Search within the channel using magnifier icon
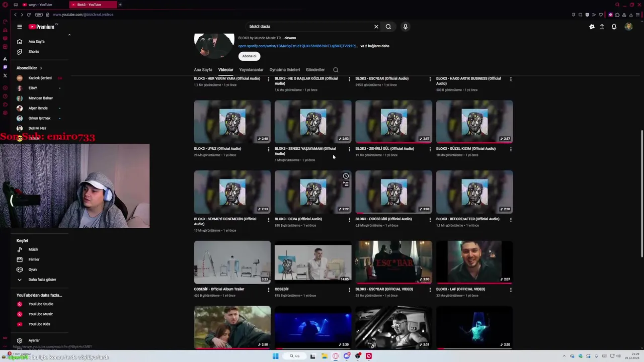 [336, 70]
